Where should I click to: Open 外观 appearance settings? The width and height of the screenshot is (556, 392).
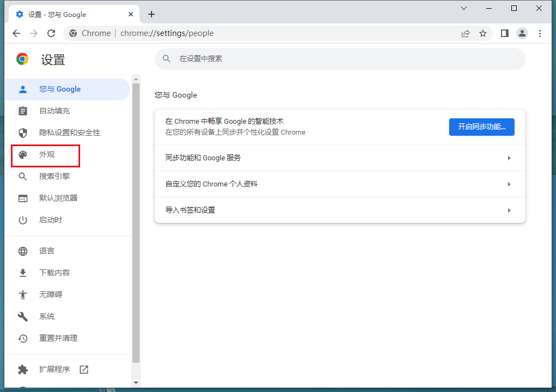click(x=46, y=155)
